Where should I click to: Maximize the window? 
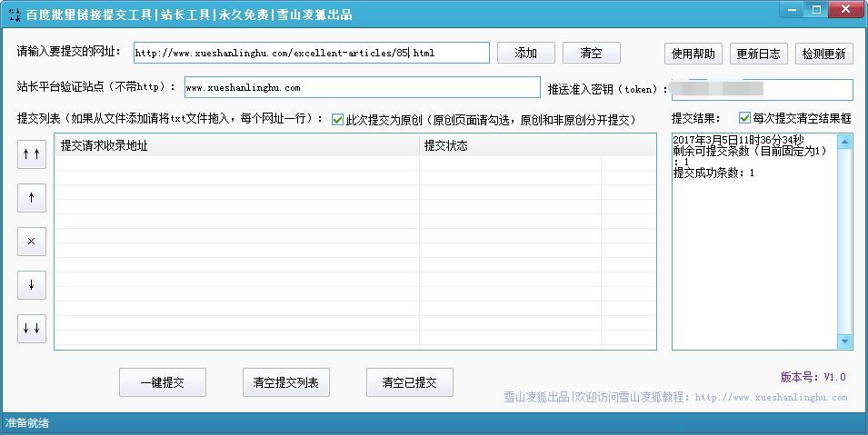tap(816, 9)
